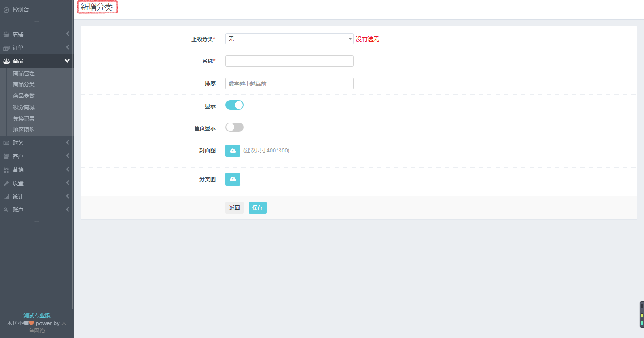Click the money icon next to 财务
Screen dimensions: 644x338
pos(6,143)
